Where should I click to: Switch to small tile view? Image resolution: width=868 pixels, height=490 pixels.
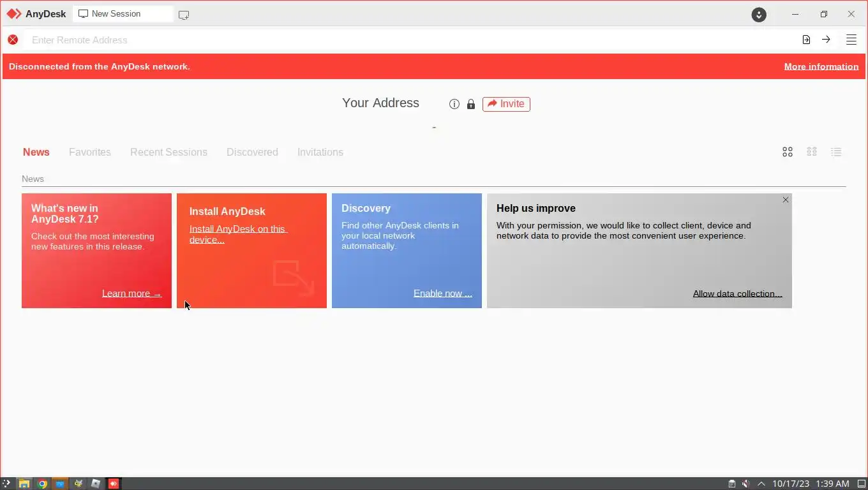(x=812, y=152)
